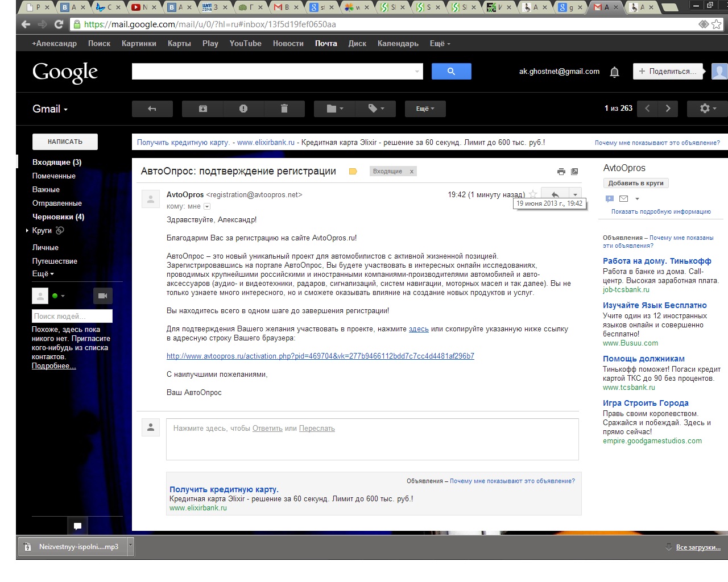728x582 pixels.
Task: Open the Помеченные folder
Action: click(x=54, y=176)
